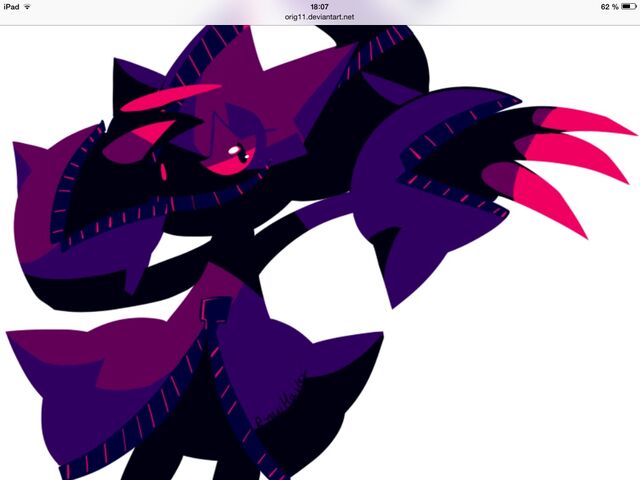This screenshot has width=640, height=480.
Task: Tap the Wi-Fi status icon
Action: pos(27,7)
